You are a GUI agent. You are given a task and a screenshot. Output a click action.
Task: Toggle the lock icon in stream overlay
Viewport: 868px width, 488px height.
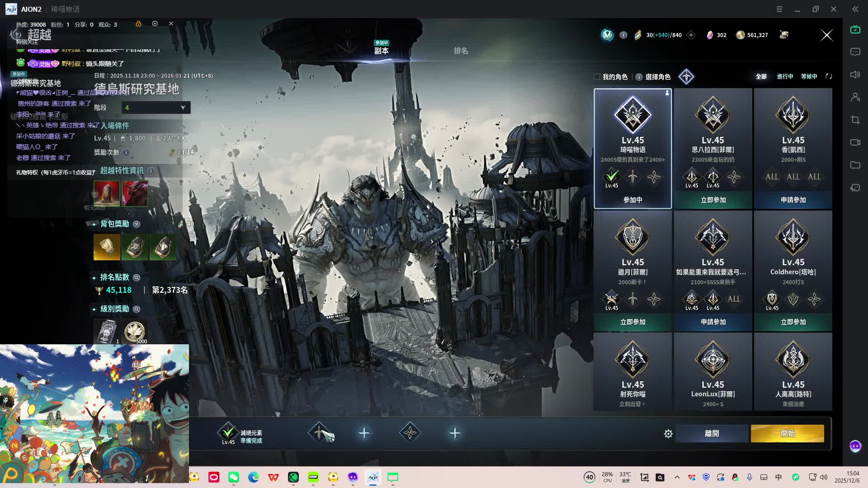click(138, 23)
